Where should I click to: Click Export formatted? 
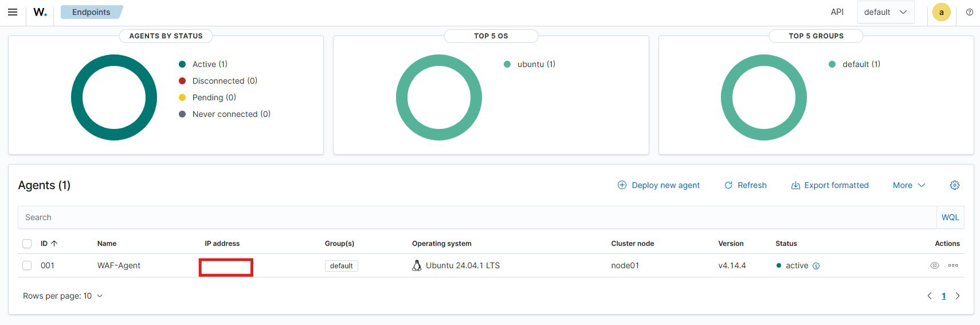point(830,185)
